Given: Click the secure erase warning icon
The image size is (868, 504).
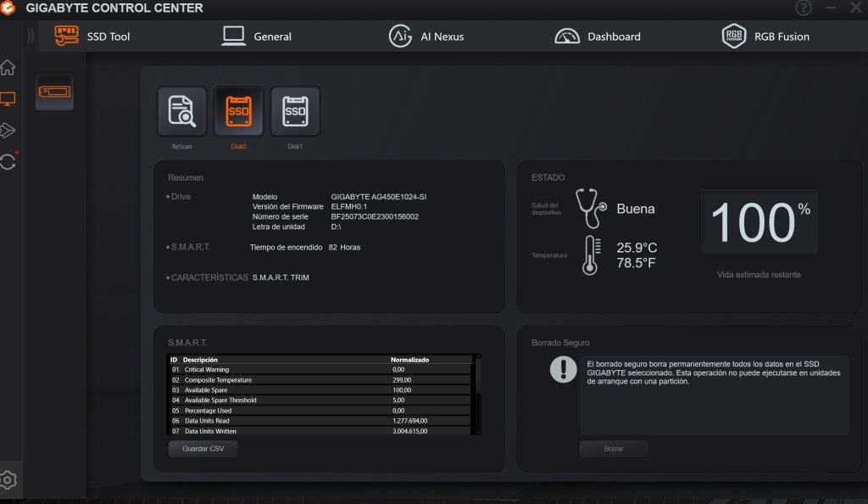Looking at the screenshot, I should (x=564, y=369).
